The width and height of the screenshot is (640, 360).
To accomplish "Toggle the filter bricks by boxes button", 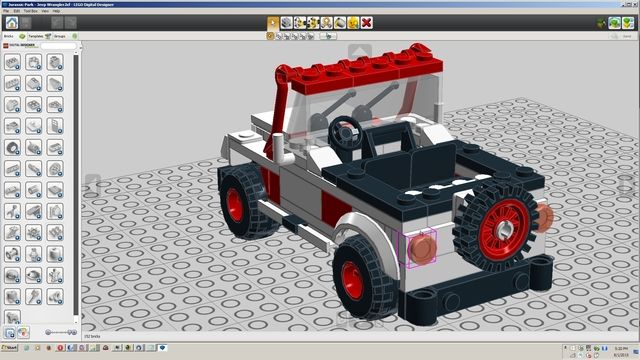I will tap(10, 333).
